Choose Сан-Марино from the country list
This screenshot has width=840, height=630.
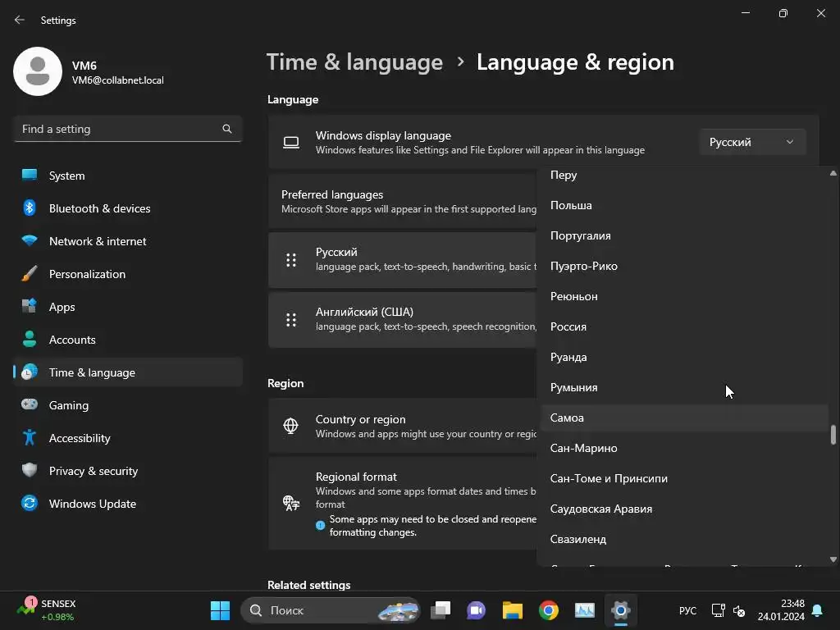tap(683, 449)
